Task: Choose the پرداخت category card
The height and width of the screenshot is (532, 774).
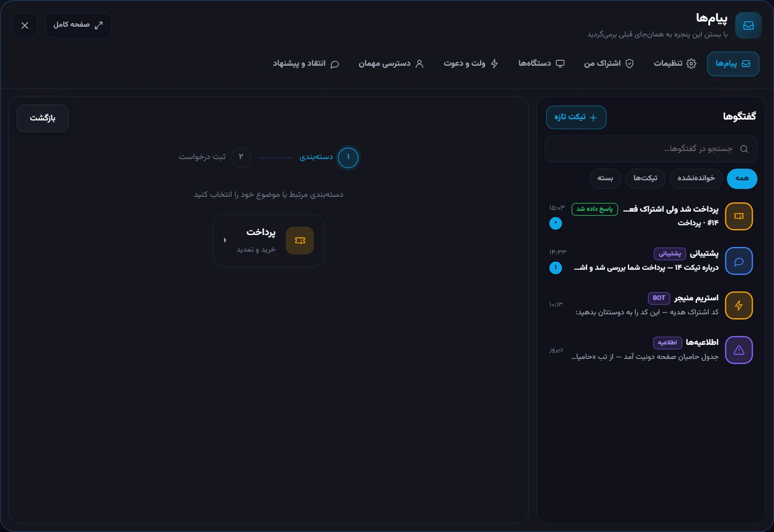Action: click(x=269, y=241)
